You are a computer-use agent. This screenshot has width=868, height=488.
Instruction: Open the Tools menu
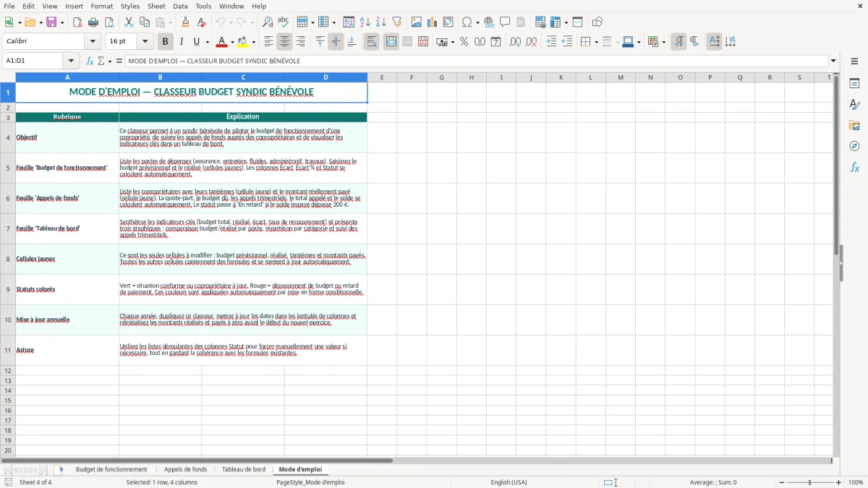203,6
